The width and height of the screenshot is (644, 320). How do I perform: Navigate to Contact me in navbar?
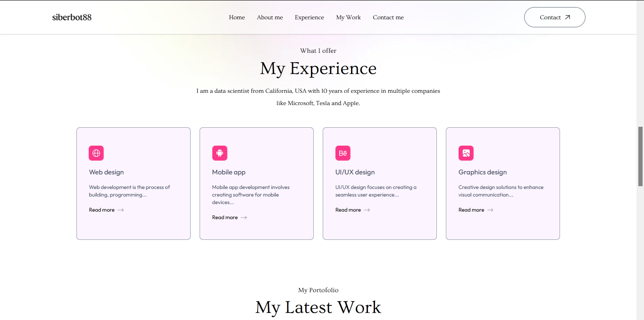[388, 17]
